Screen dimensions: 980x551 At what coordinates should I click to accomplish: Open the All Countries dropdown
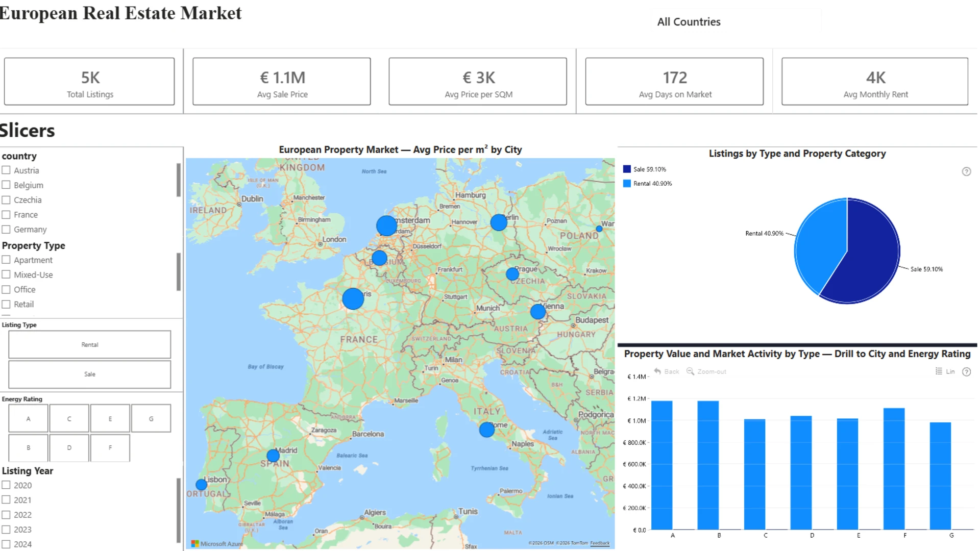[735, 22]
